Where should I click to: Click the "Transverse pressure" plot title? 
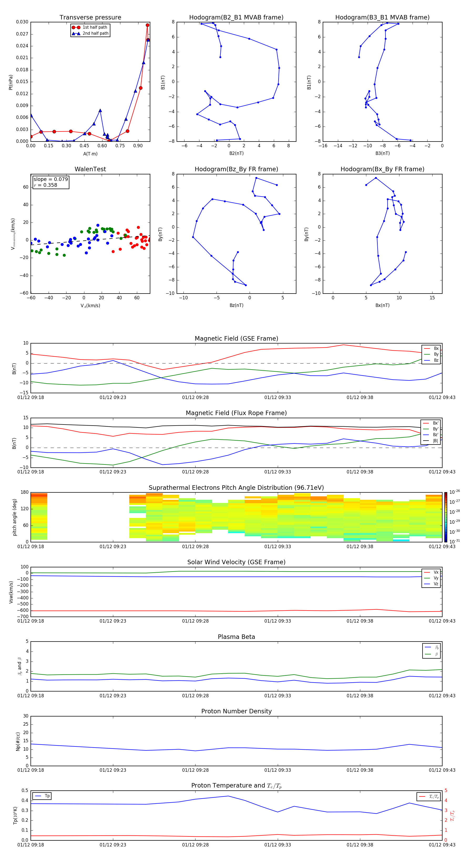tap(90, 18)
